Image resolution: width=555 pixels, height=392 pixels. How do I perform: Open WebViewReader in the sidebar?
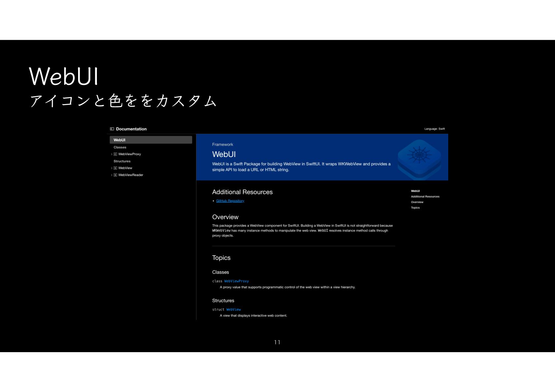(131, 175)
